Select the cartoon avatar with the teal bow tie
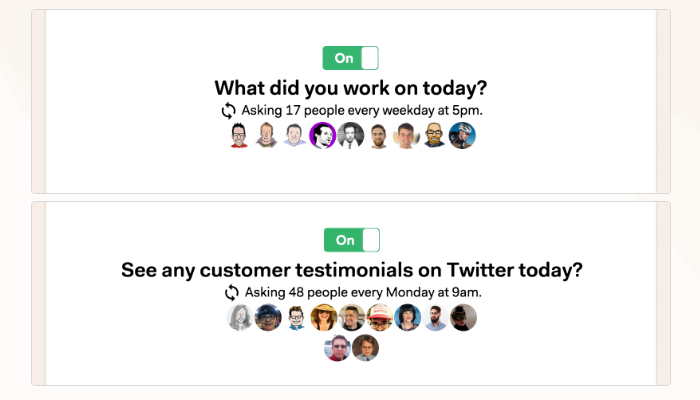700x400 pixels. coord(296,318)
